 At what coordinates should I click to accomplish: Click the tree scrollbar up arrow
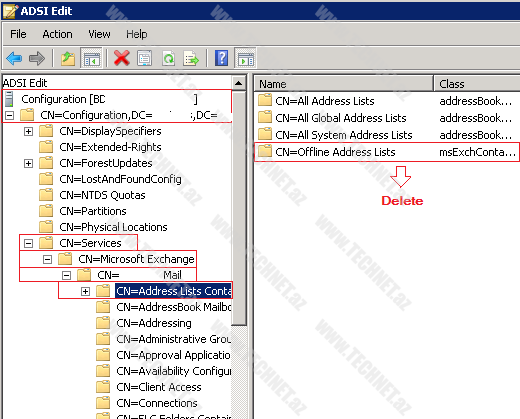click(239, 83)
